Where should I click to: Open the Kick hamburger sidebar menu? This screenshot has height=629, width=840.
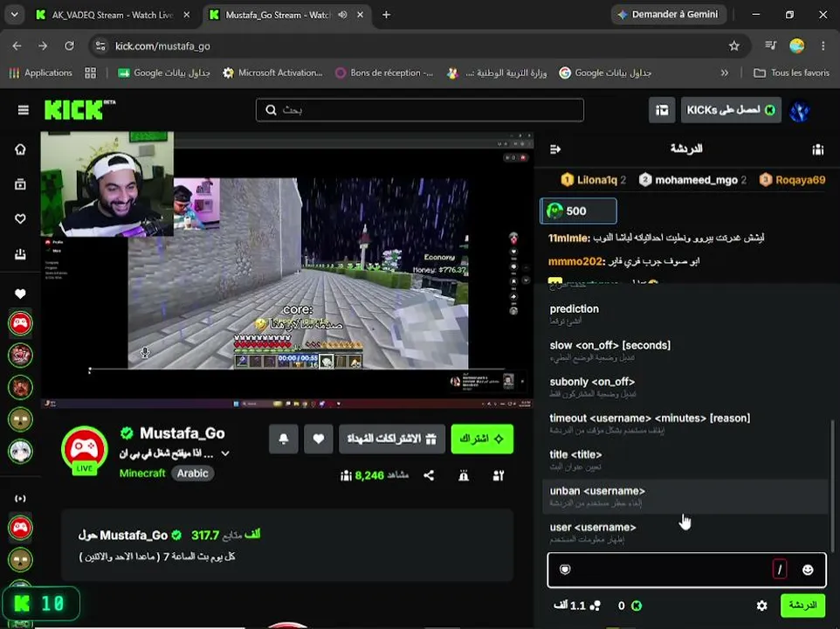click(x=23, y=110)
